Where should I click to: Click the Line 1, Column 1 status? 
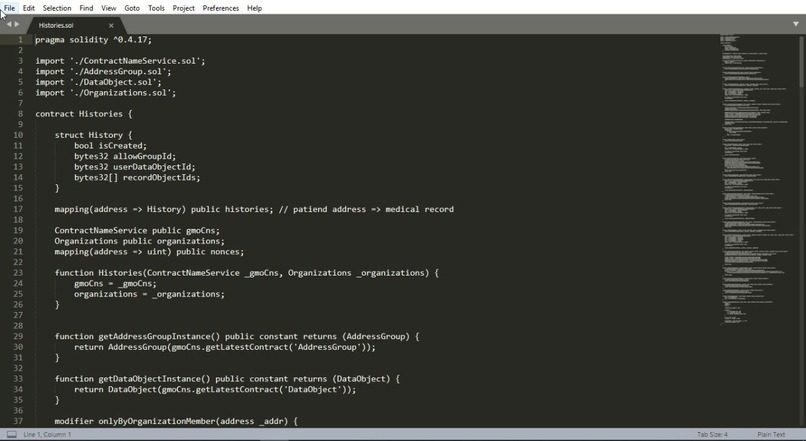tap(47, 434)
